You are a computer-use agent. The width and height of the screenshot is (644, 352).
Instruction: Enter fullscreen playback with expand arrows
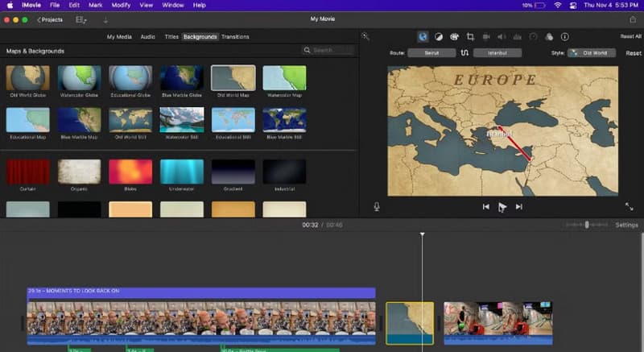[630, 206]
